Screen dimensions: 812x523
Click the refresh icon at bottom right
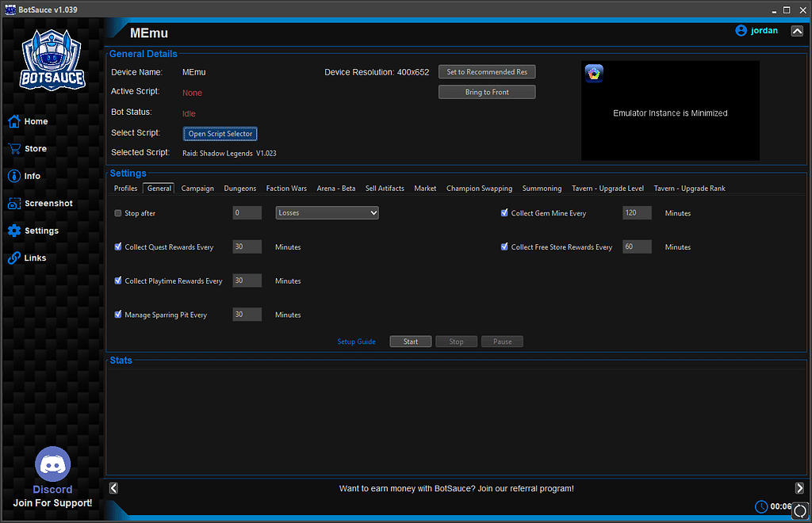coord(799,511)
